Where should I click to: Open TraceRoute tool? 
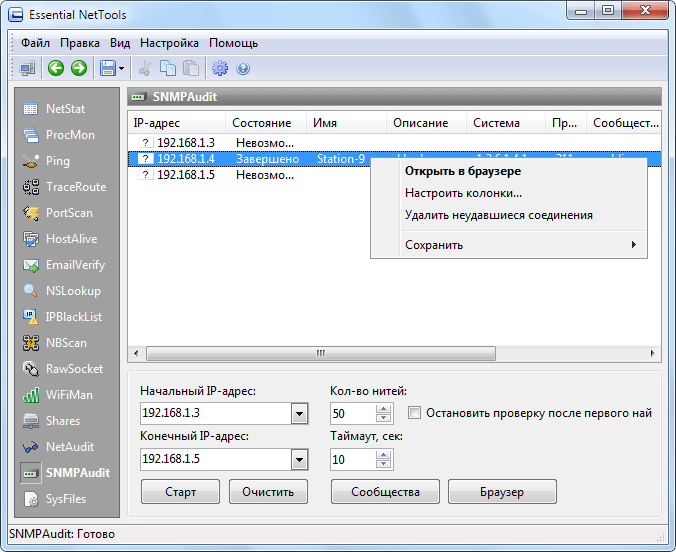pos(65,187)
